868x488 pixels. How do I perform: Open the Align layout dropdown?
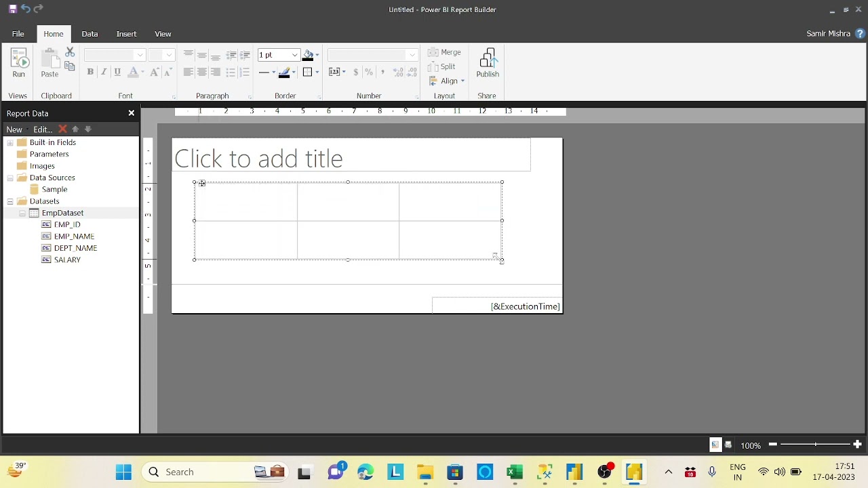(x=447, y=81)
